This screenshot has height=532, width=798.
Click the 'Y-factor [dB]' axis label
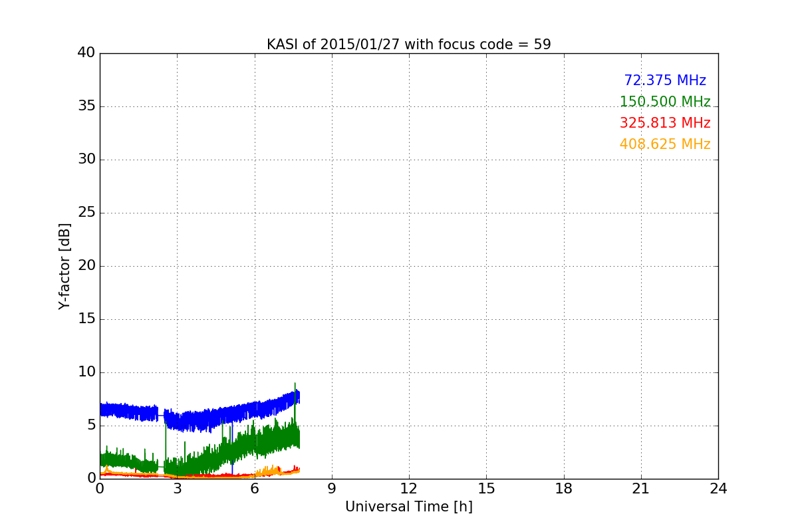[x=65, y=266]
